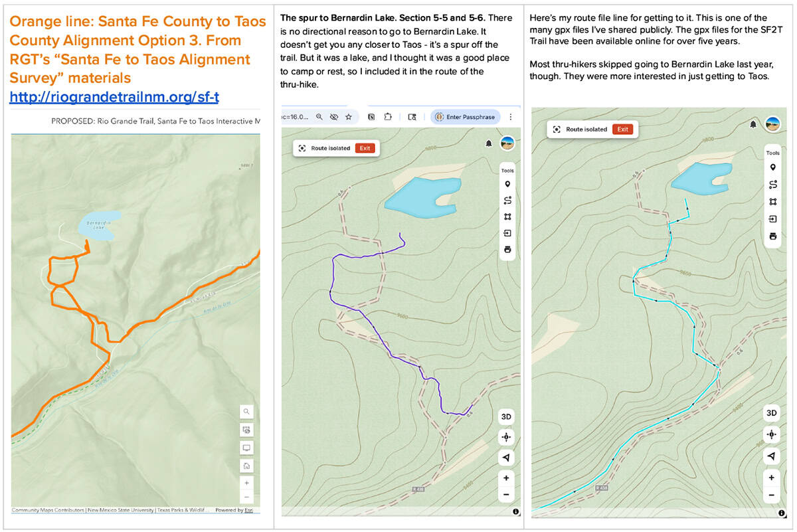Click the import icon in the right map's Tools panel

pos(772,219)
